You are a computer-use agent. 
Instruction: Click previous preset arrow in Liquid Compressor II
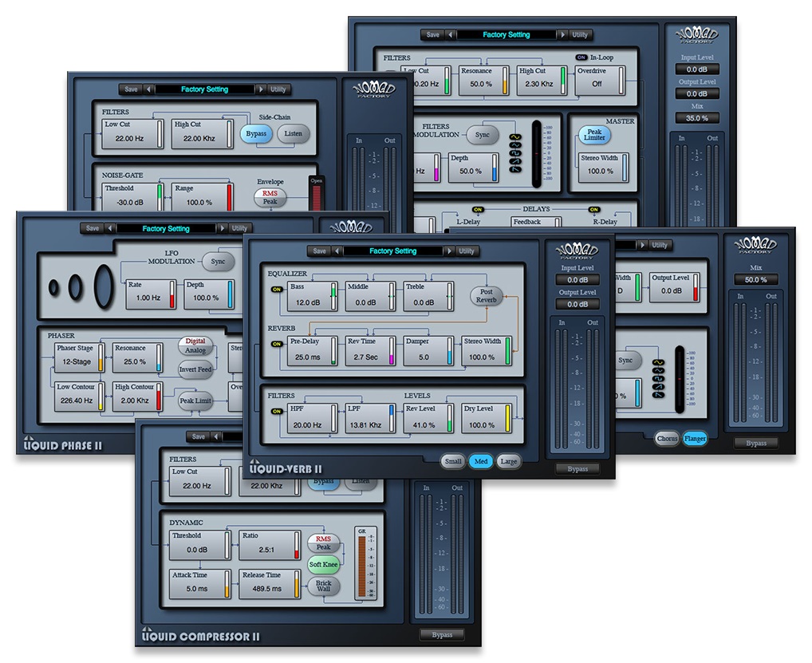pyautogui.click(x=216, y=436)
